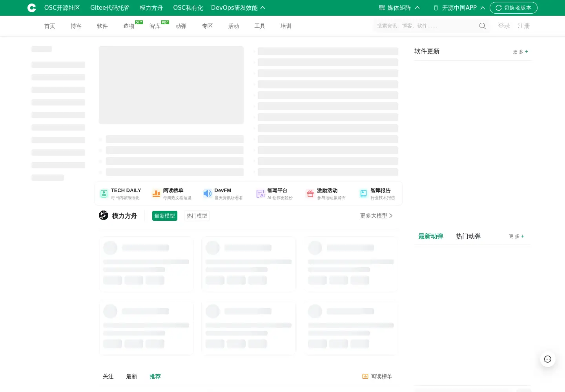Click the phone icon beside 开源中国APP
Screen dimensions: 565x392
tap(436, 8)
